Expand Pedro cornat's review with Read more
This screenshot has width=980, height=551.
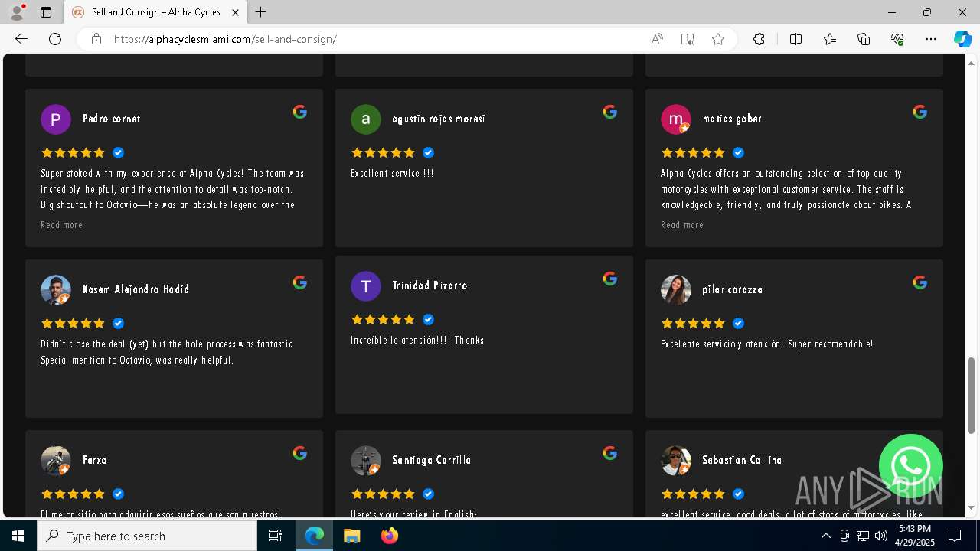click(x=61, y=225)
